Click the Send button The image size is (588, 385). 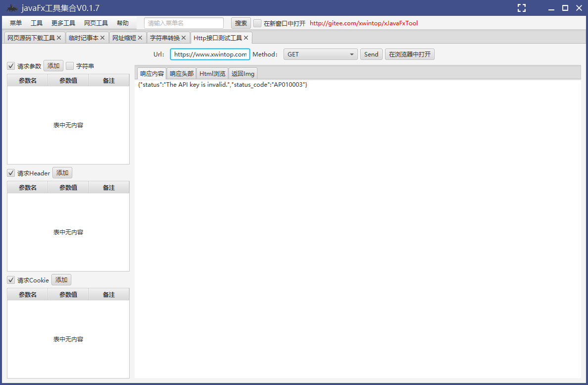371,55
